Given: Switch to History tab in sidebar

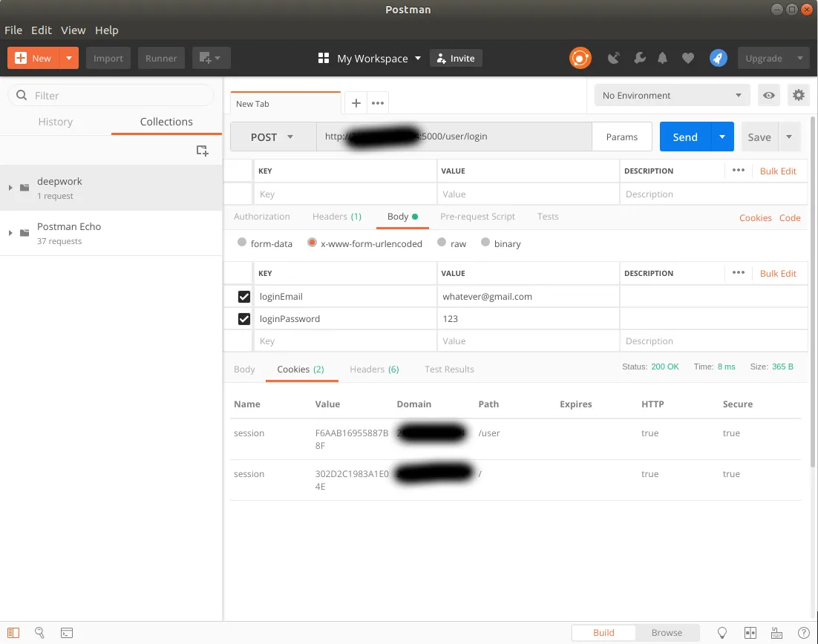Looking at the screenshot, I should [55, 122].
